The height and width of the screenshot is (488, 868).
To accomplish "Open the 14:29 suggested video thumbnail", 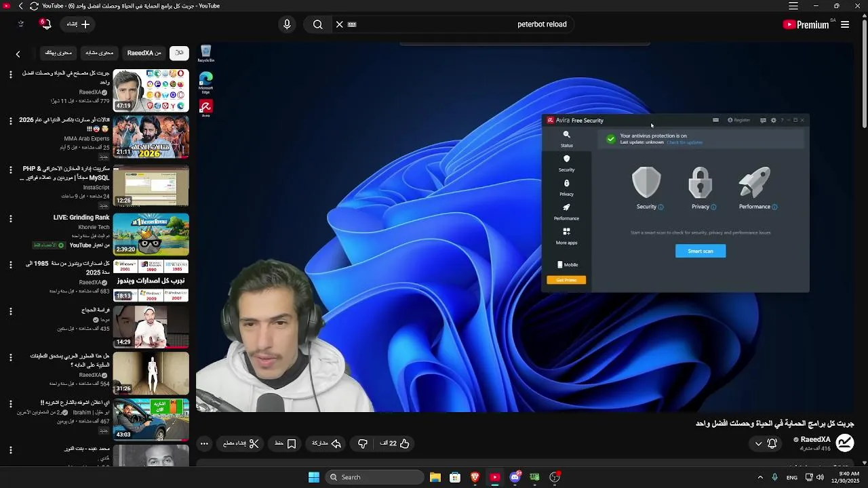I will point(151,327).
